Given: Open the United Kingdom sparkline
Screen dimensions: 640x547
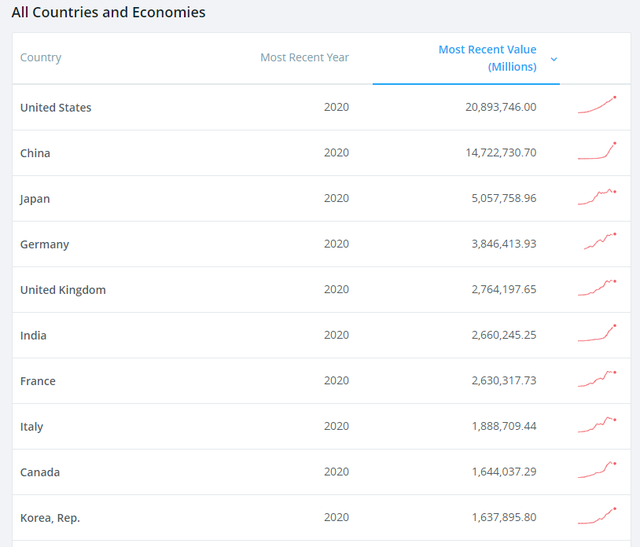Looking at the screenshot, I should (597, 288).
